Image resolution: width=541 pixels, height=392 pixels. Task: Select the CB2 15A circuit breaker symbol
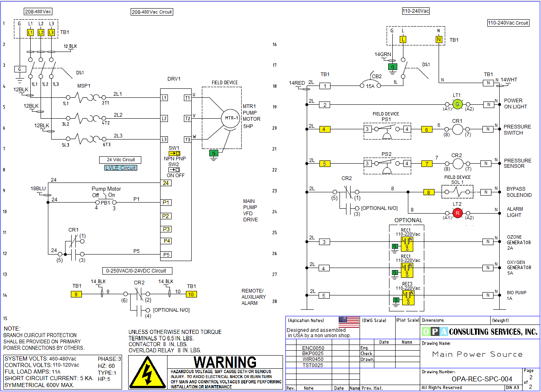[x=370, y=84]
